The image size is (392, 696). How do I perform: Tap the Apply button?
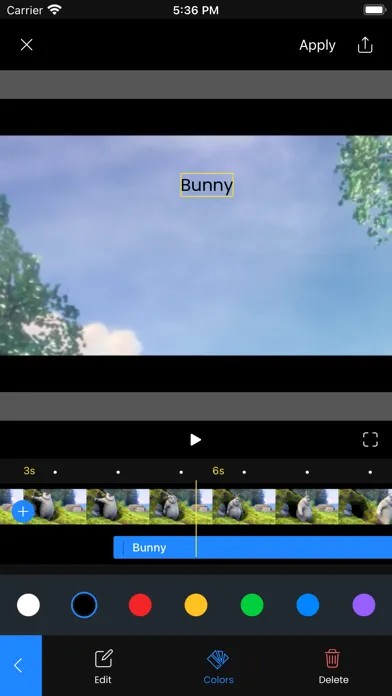pyautogui.click(x=317, y=45)
